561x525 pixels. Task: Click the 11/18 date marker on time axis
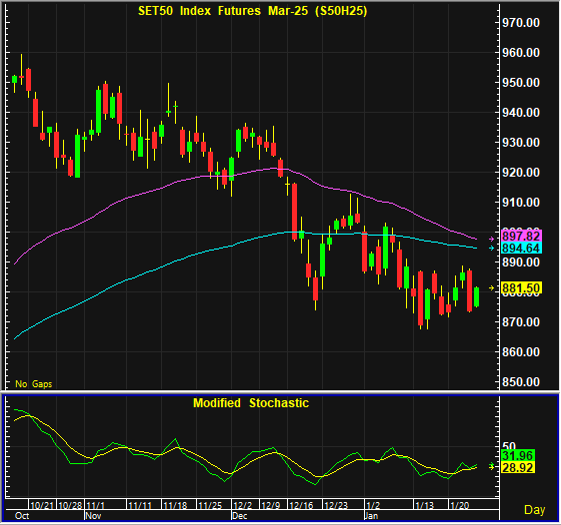pyautogui.click(x=175, y=505)
